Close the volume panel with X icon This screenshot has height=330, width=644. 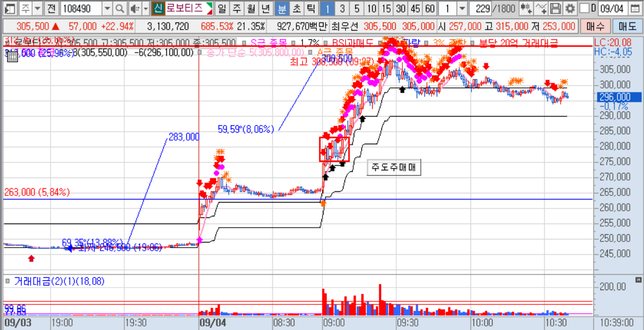[638, 280]
